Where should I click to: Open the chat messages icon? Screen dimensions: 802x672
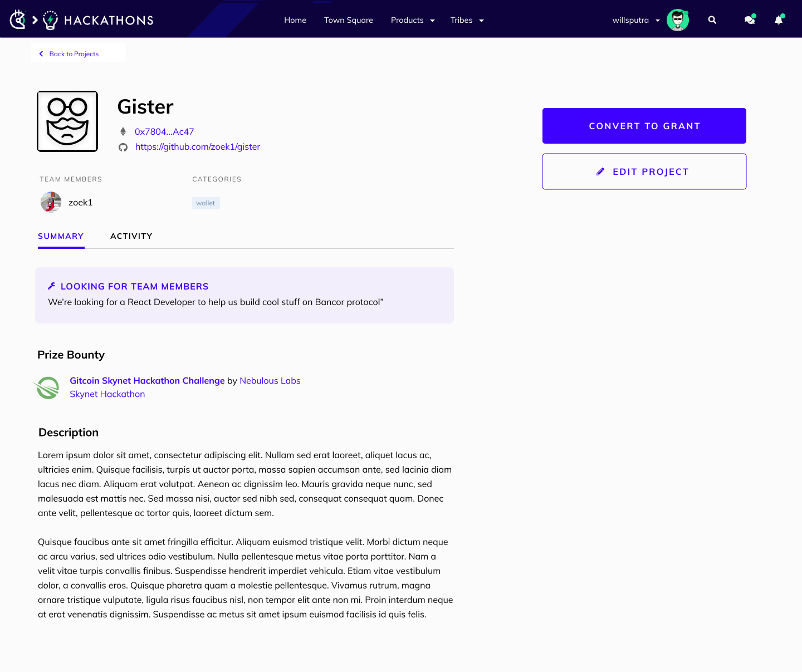point(749,19)
